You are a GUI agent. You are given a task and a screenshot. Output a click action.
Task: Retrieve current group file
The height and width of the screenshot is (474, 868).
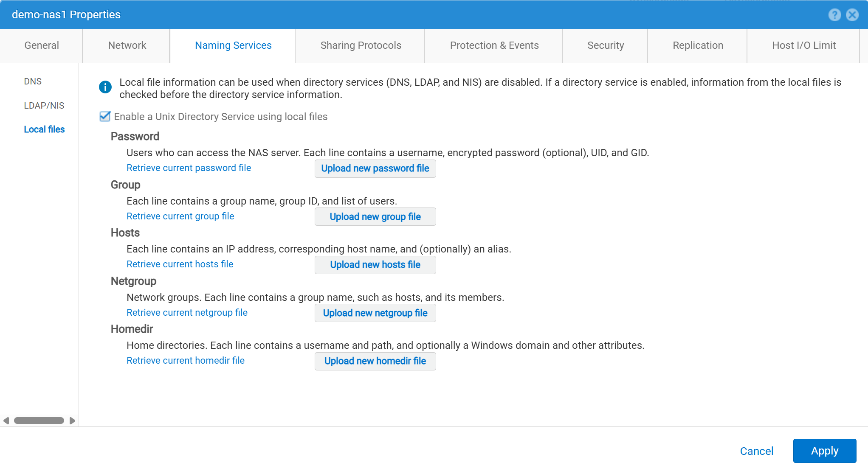point(180,216)
